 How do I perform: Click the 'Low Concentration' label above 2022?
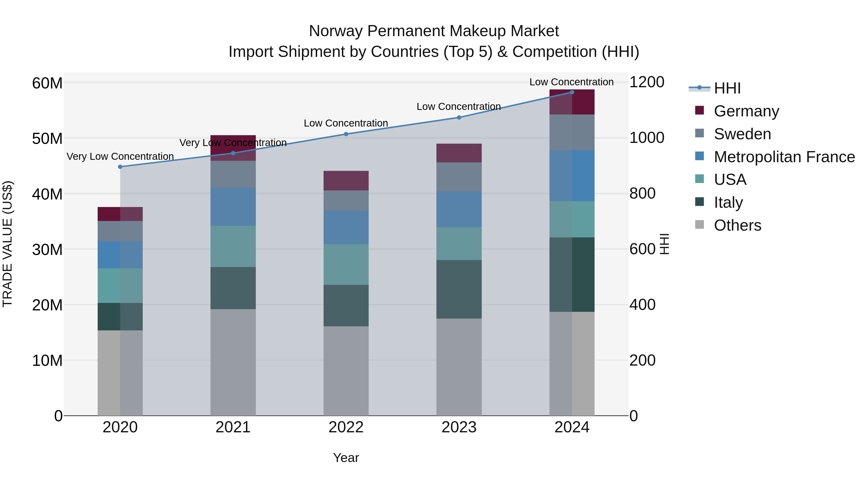[x=346, y=123]
